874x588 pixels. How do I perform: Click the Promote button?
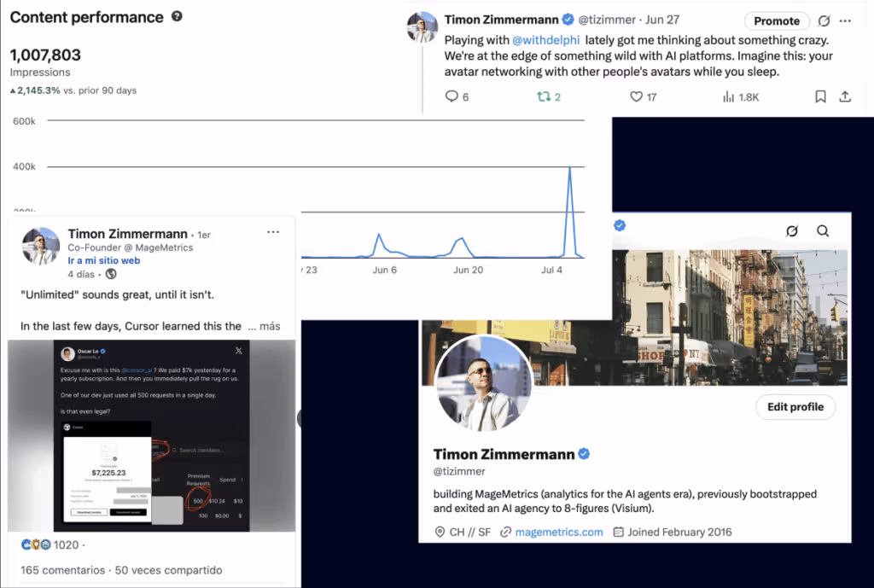pos(777,20)
